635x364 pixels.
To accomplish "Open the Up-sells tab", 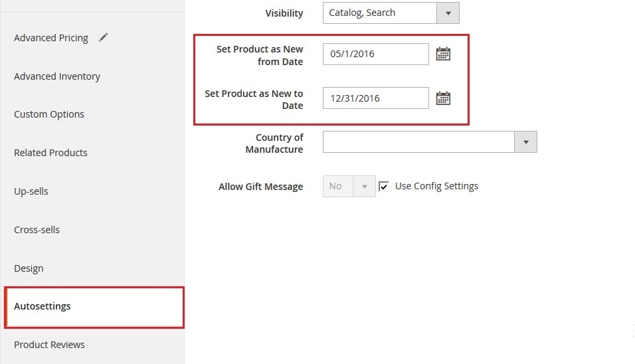I will (31, 191).
